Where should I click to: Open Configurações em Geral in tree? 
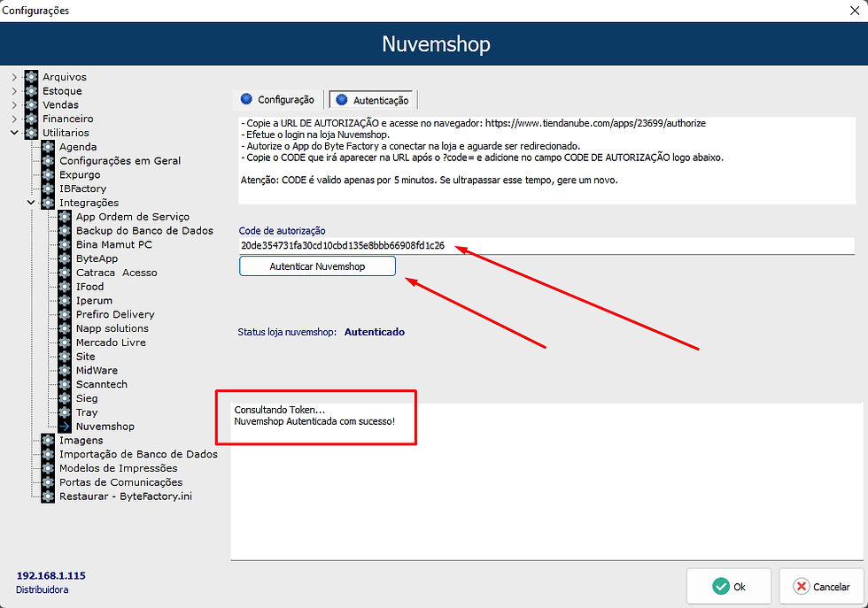(120, 160)
